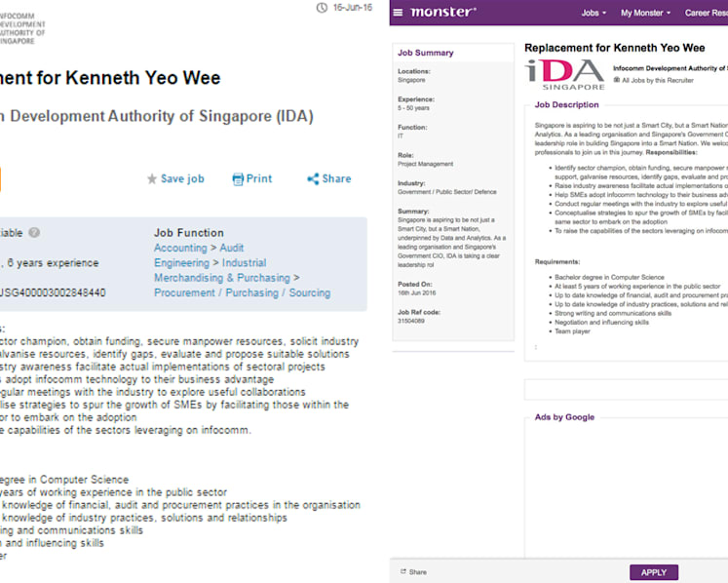Viewport: 728px width, 583px height.
Task: Open the Accounting job function link
Action: tap(180, 248)
